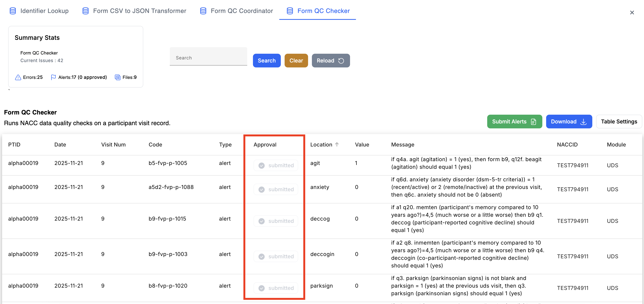The image size is (644, 304).
Task: Click the download arrow icon
Action: point(583,122)
